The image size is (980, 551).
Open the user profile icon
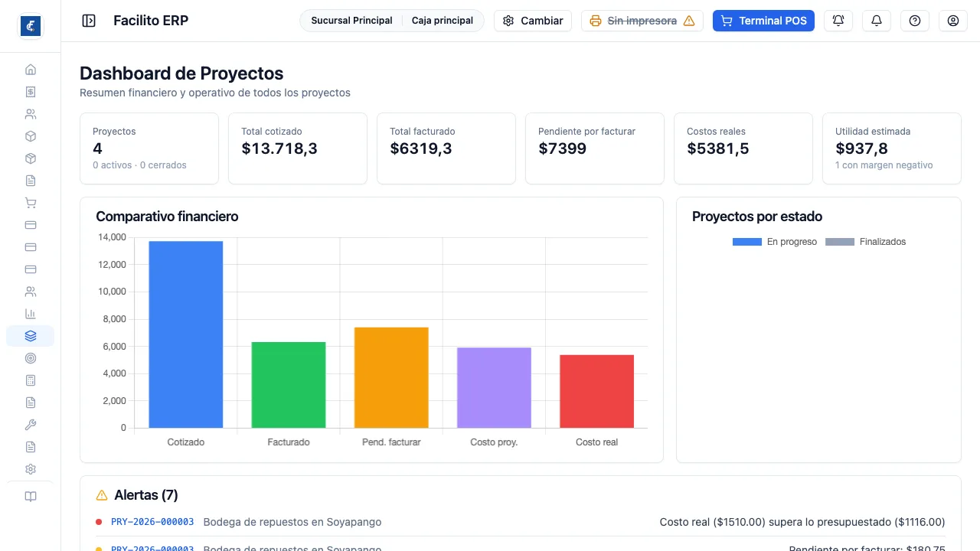[953, 21]
